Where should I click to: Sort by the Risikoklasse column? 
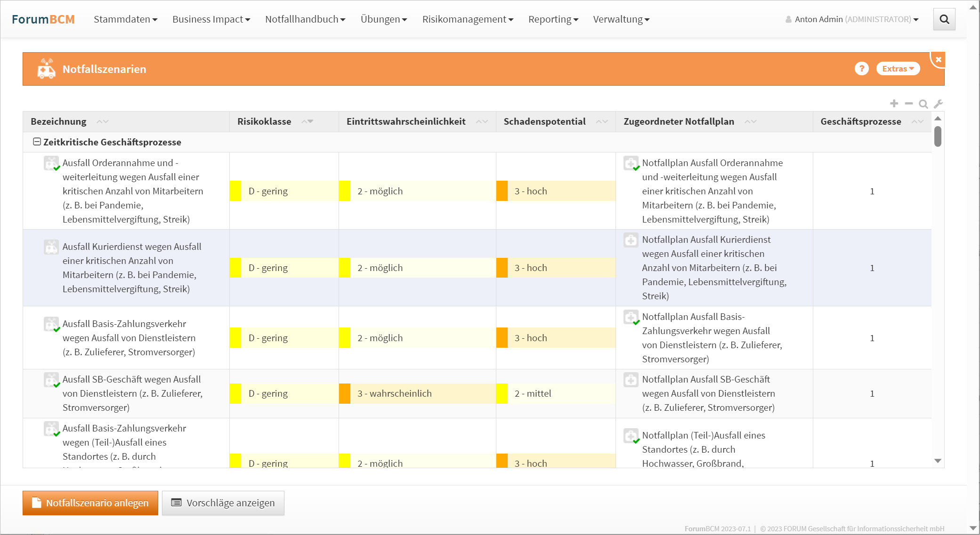pos(308,121)
